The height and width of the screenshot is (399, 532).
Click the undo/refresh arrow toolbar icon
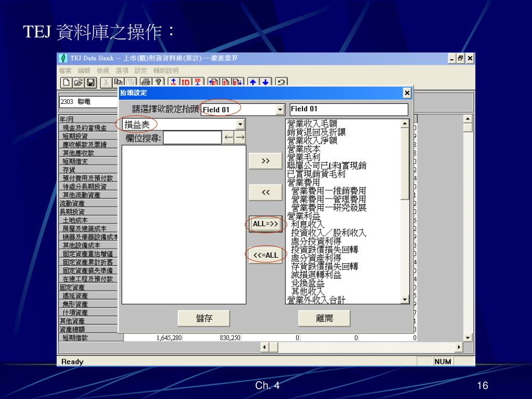(281, 82)
